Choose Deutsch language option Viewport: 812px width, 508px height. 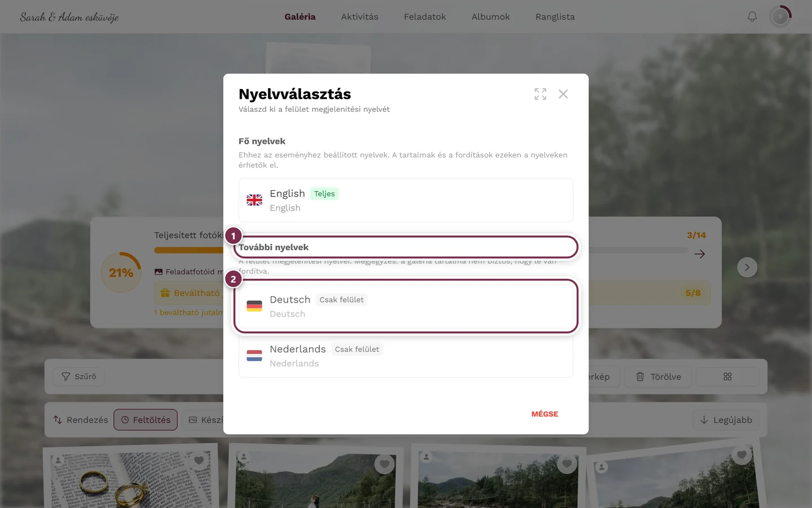click(406, 306)
